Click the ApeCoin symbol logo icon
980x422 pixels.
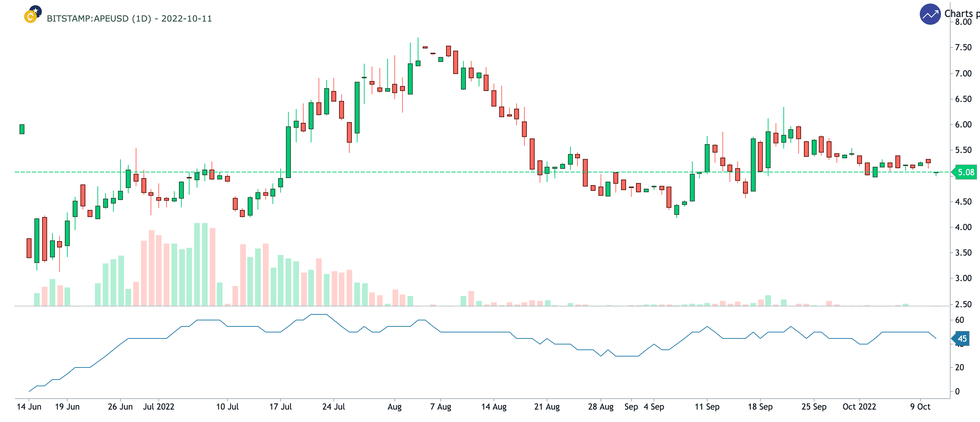click(33, 15)
